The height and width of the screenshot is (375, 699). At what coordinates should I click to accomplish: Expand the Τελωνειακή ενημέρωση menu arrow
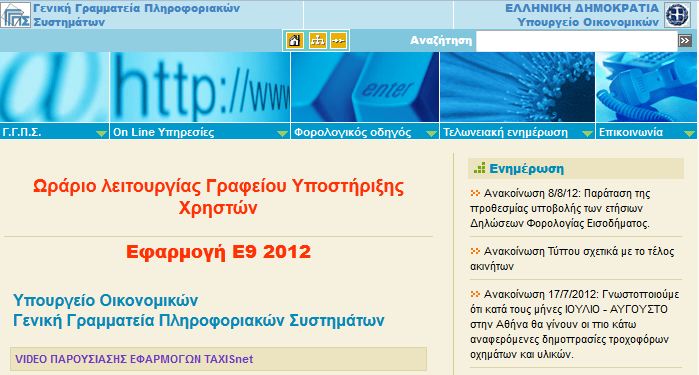pyautogui.click(x=587, y=133)
